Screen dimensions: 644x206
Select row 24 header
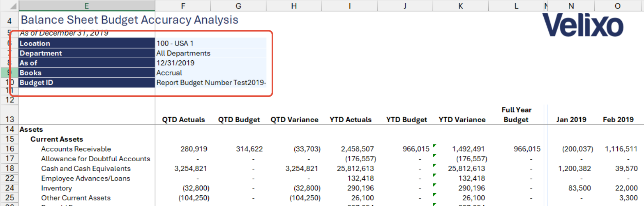pos(9,188)
